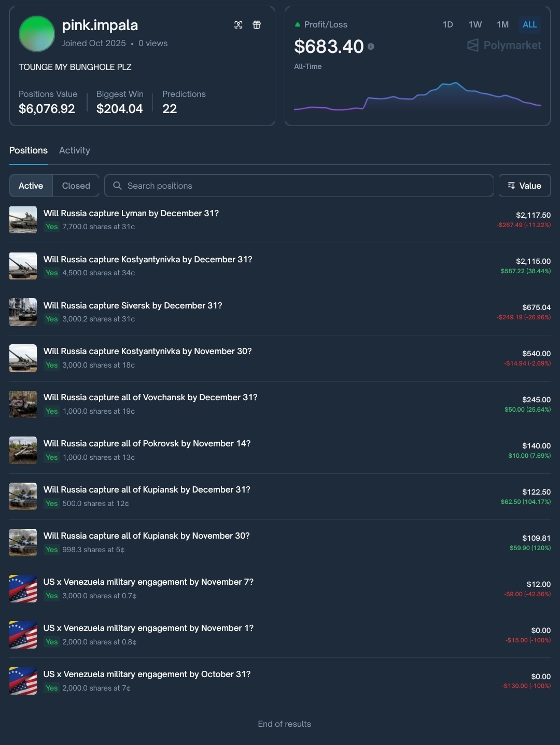560x745 pixels.
Task: Open 'Will Russia capture all of Pokrovsk' market
Action: pyautogui.click(x=147, y=443)
